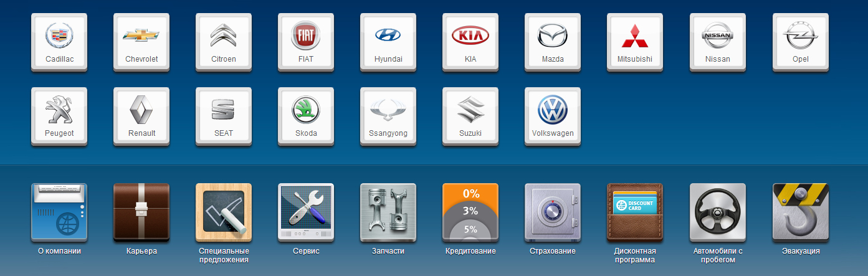Open the Запчасти pistons icon
868x276 pixels.
388,212
